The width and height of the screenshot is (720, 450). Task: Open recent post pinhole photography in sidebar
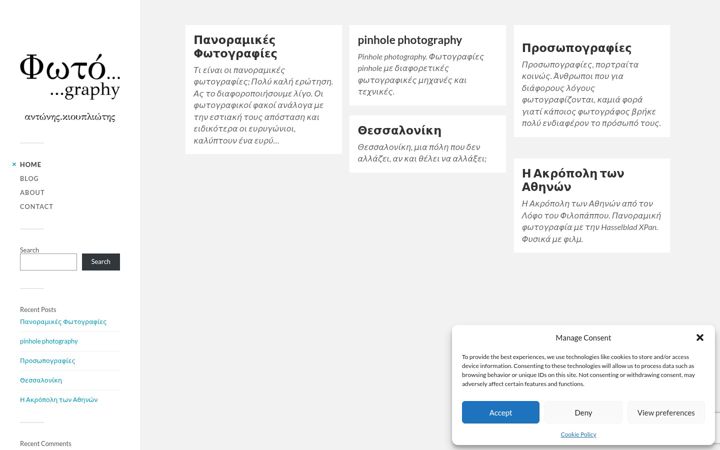(x=49, y=341)
